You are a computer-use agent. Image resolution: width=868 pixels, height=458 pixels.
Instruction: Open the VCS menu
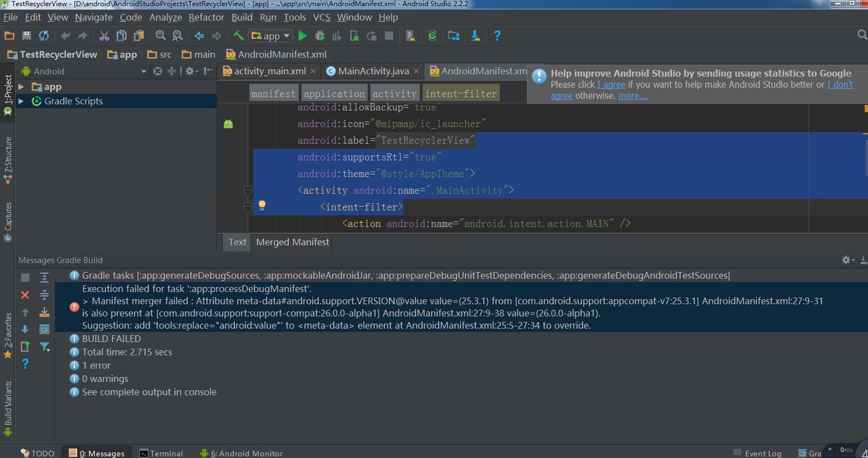[322, 17]
